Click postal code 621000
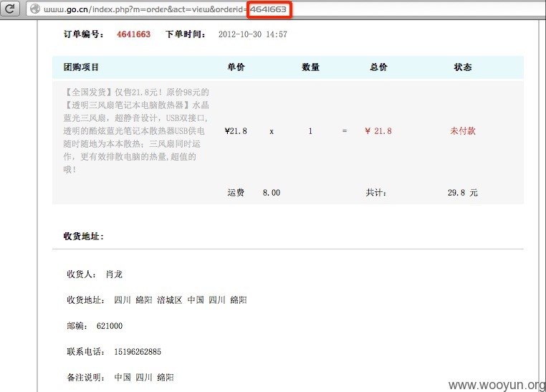Screen dimensions: 546x392 point(110,326)
